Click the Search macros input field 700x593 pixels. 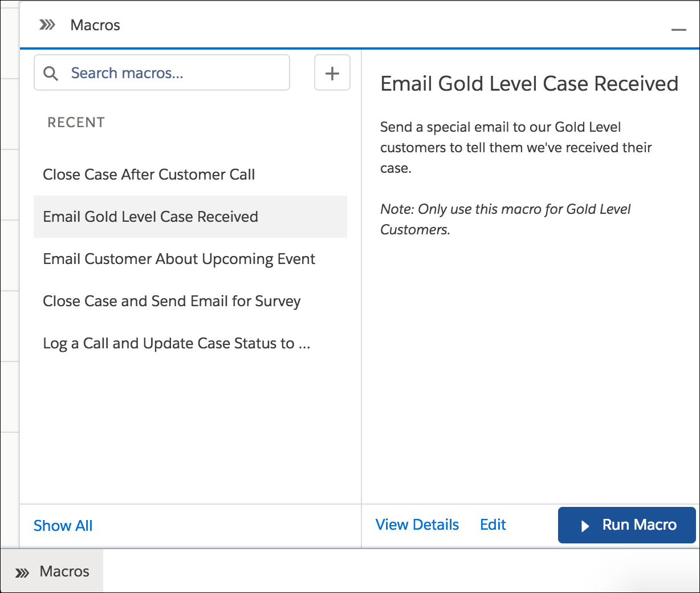[x=161, y=72]
